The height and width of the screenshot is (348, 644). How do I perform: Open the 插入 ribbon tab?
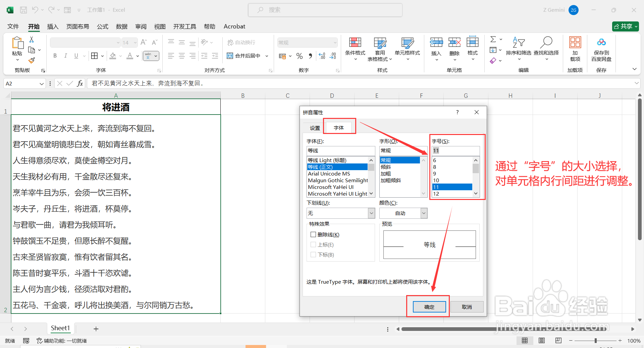click(x=52, y=26)
